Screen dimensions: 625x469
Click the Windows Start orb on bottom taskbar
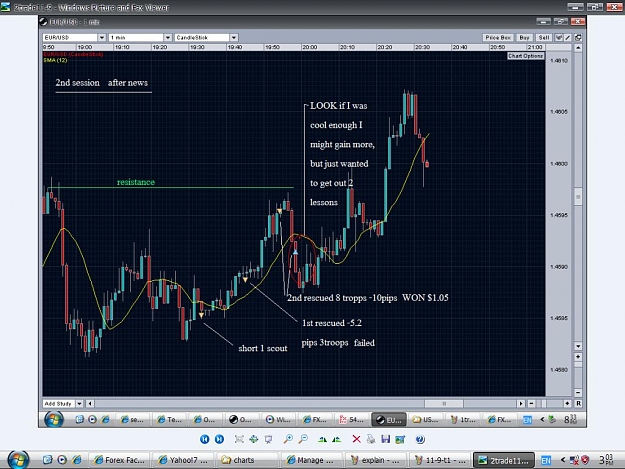pyautogui.click(x=18, y=460)
